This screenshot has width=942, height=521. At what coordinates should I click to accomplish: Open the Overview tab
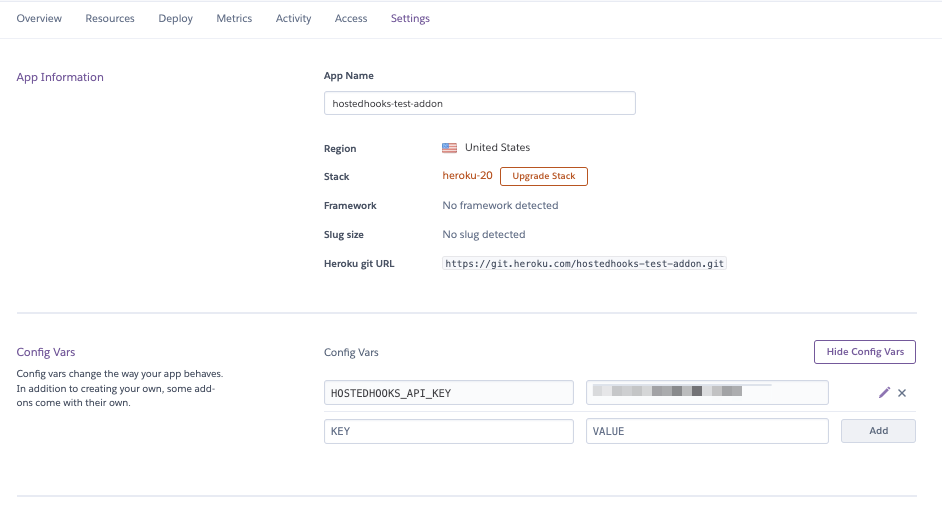39,19
